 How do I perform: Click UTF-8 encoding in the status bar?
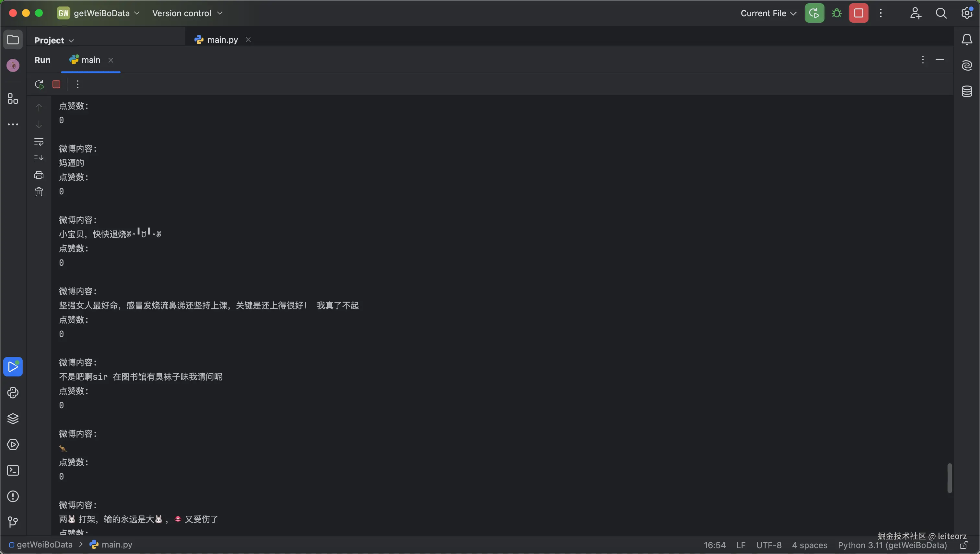click(x=768, y=545)
